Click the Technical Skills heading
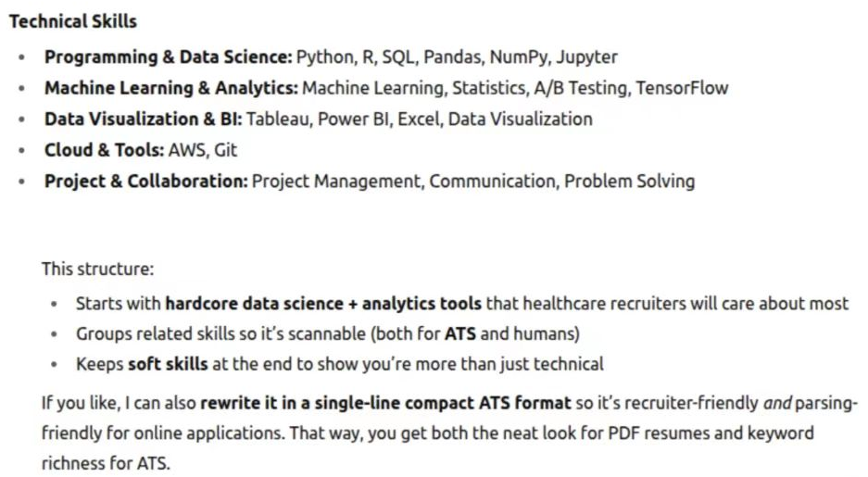The image size is (868, 477). click(x=73, y=21)
